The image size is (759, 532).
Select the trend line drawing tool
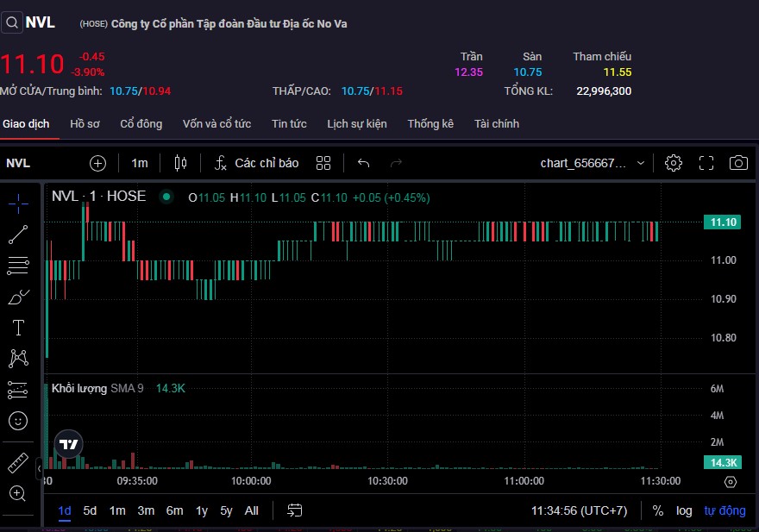click(18, 234)
